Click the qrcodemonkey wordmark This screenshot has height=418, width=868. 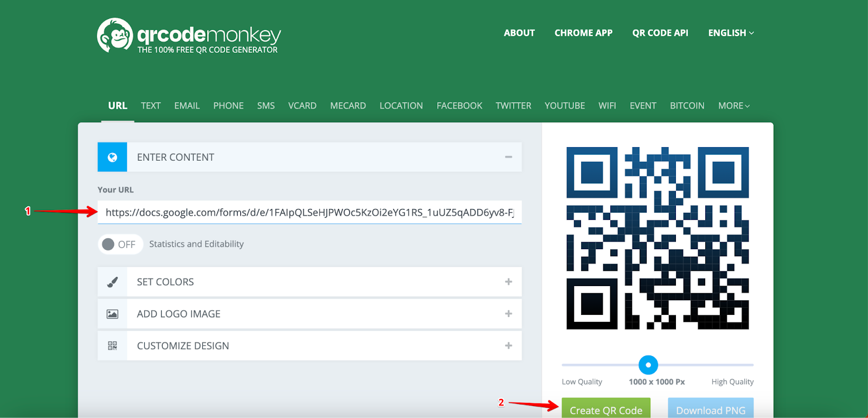209,35
